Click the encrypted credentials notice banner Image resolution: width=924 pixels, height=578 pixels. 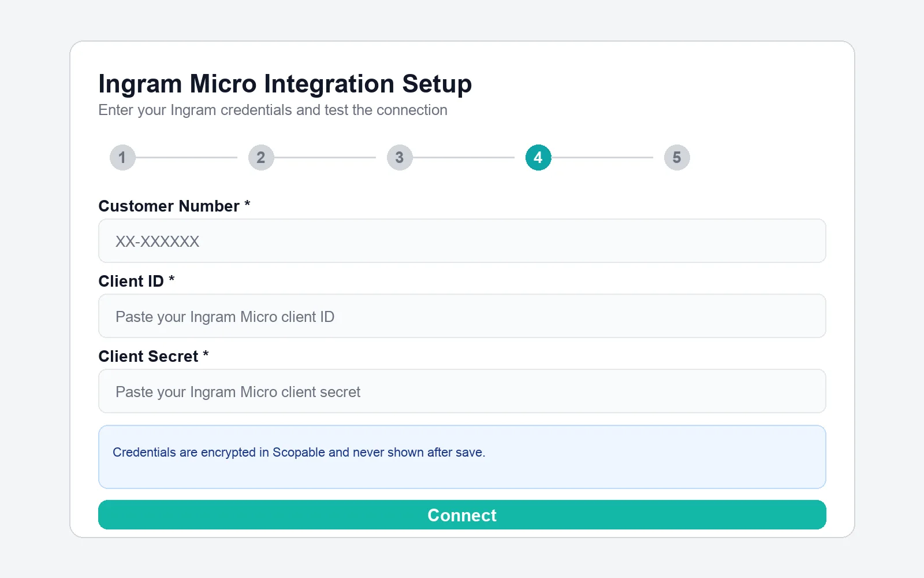point(462,457)
